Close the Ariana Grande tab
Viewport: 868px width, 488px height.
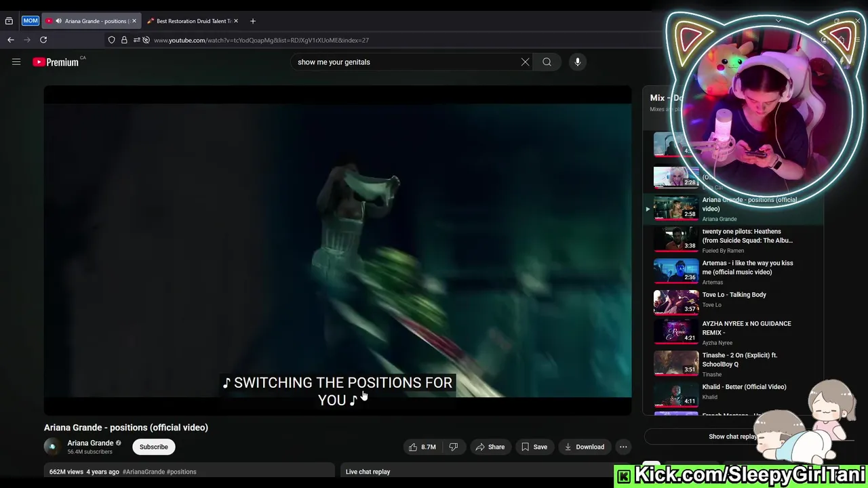(134, 21)
